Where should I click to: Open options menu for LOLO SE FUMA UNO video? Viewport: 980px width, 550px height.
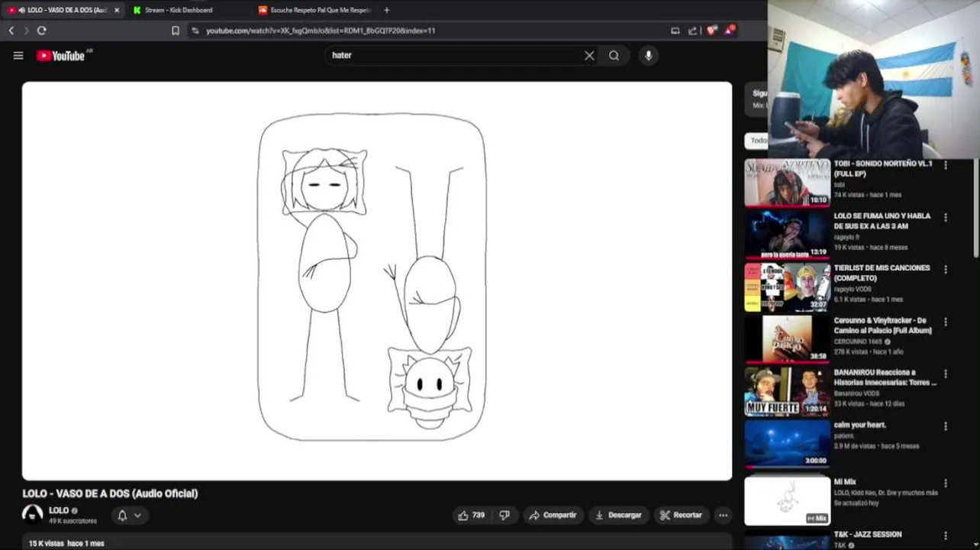click(946, 218)
